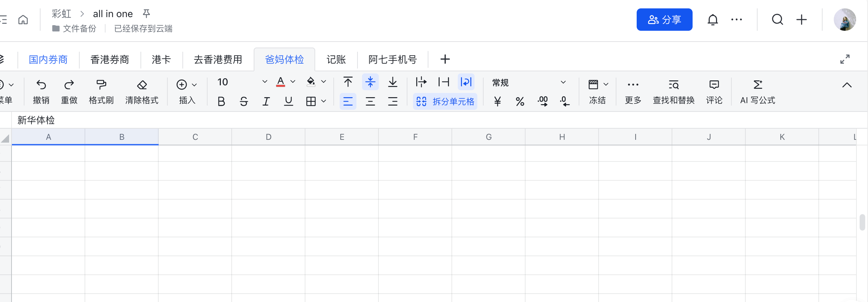This screenshot has height=302, width=868.
Task: Add a comment with 评论 icon
Action: [x=714, y=85]
